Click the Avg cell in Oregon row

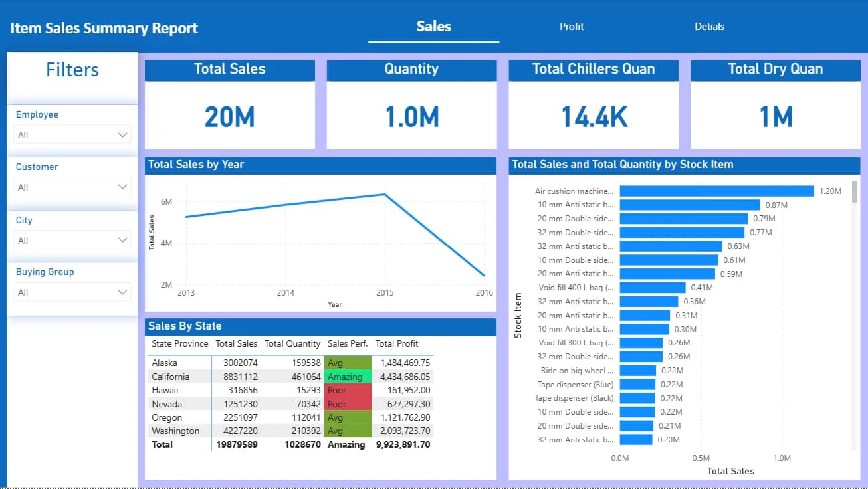pos(348,417)
